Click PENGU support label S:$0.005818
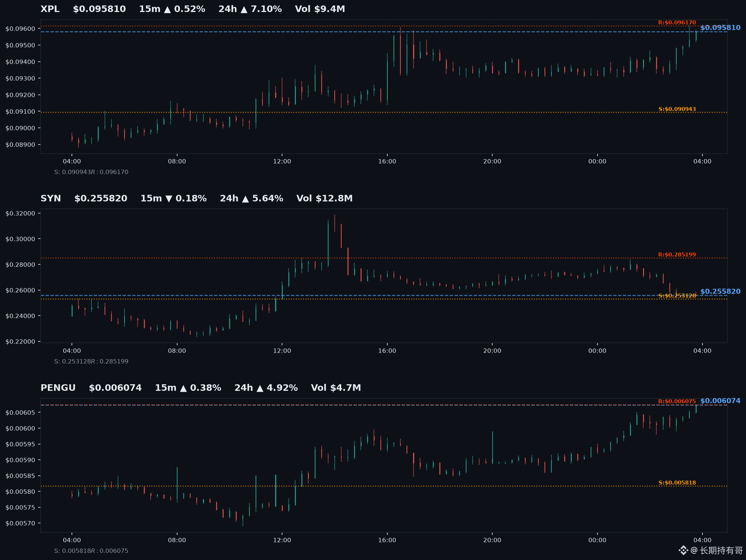 coord(677,483)
